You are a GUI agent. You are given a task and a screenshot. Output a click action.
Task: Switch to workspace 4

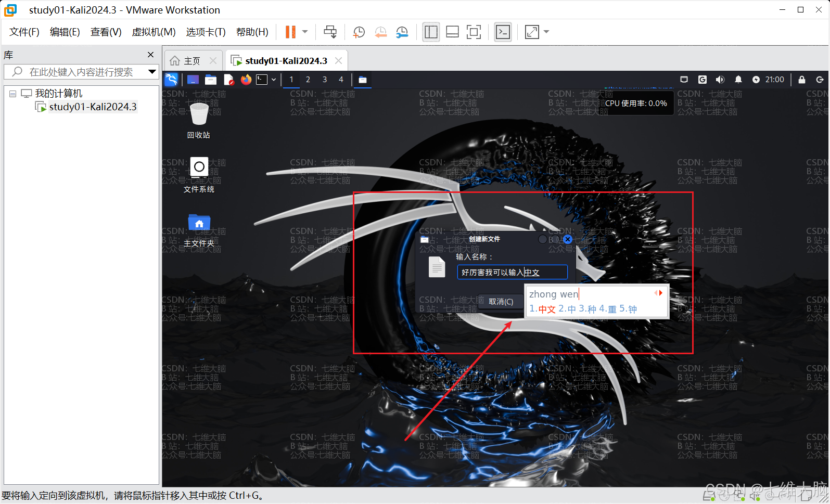click(x=341, y=80)
